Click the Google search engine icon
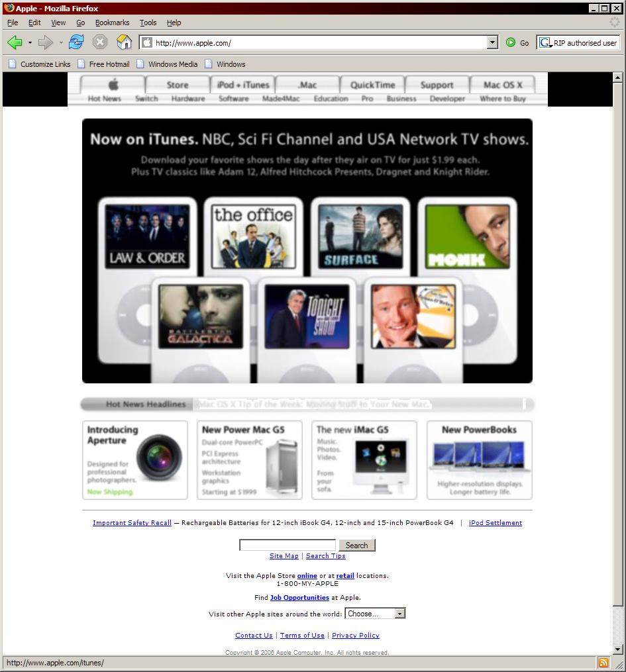 point(545,42)
